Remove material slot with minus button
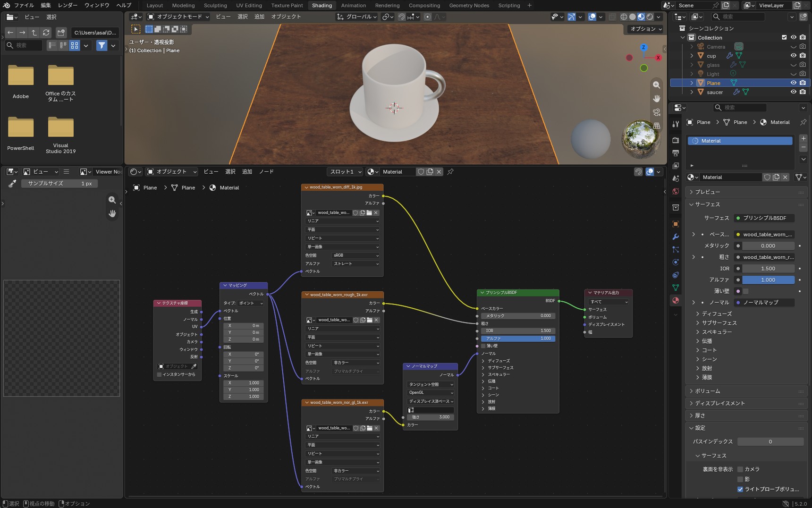This screenshot has height=508, width=812. click(x=803, y=147)
